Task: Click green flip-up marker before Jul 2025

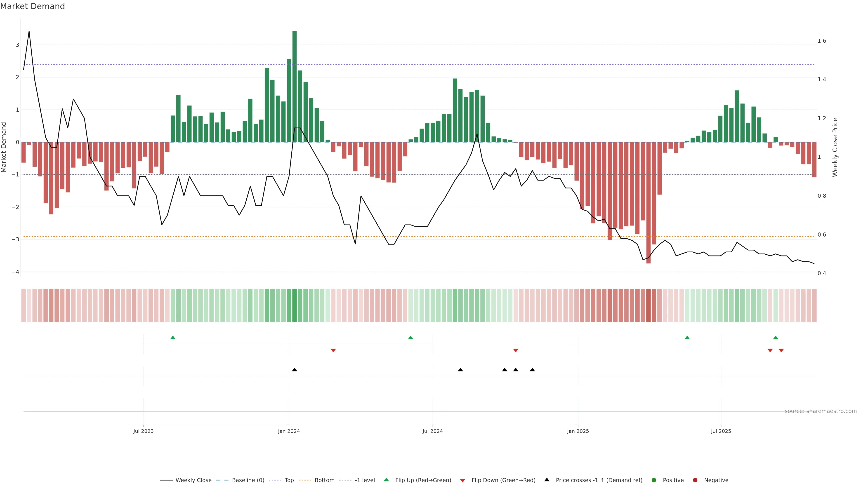Action: pos(687,338)
